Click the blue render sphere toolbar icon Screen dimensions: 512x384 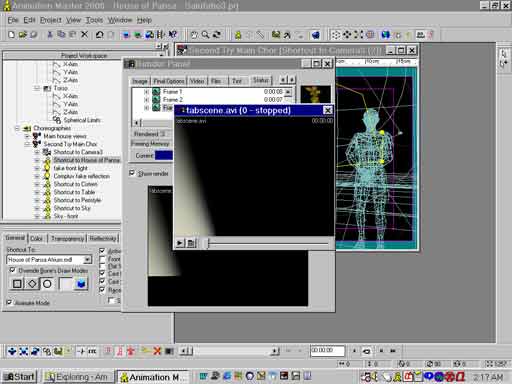(x=315, y=35)
